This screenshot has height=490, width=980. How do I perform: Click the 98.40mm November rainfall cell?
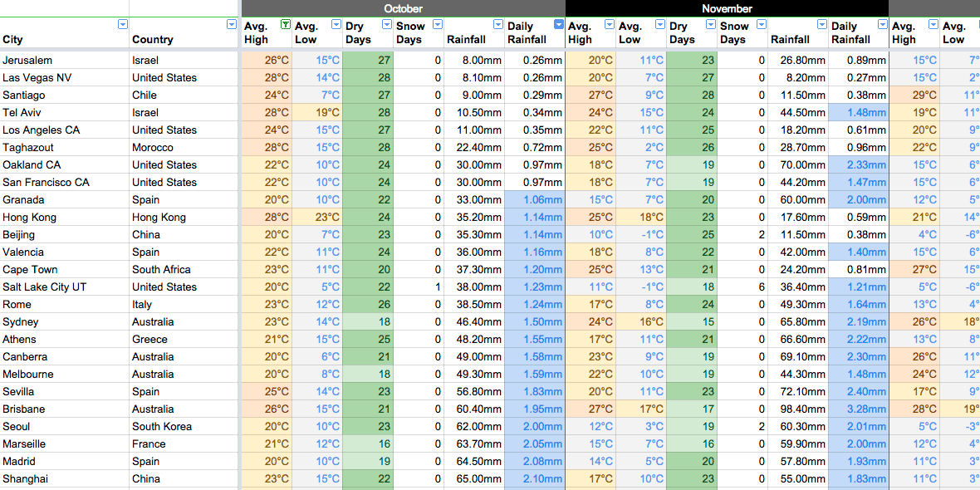coord(797,409)
